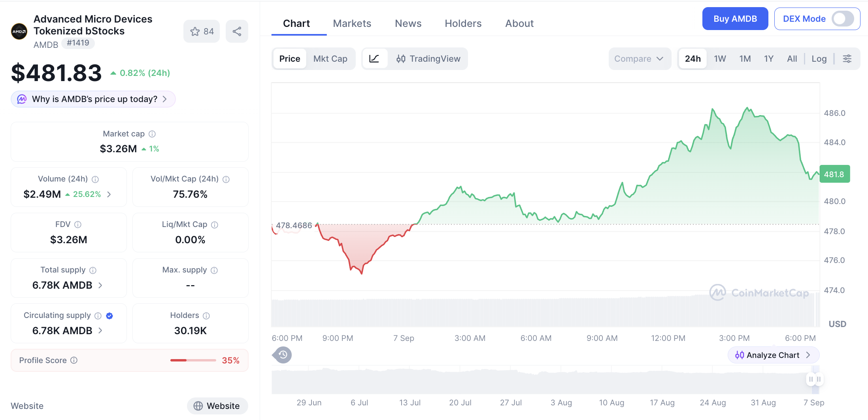Click the Buy AMDB button

click(x=735, y=19)
